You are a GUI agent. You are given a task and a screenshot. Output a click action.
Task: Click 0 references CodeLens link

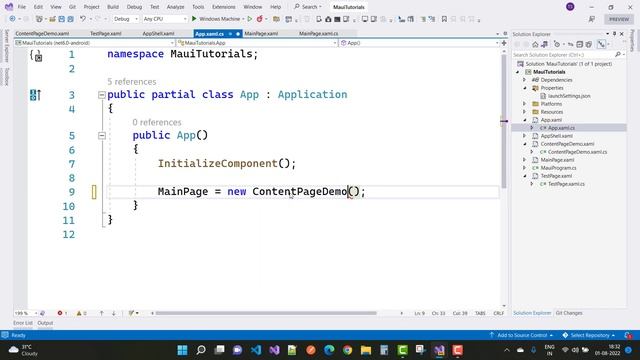tap(157, 122)
